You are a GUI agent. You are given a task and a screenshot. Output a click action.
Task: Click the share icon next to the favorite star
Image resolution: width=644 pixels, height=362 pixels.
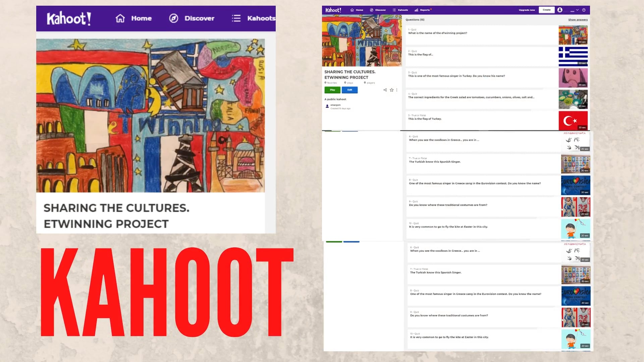click(385, 90)
